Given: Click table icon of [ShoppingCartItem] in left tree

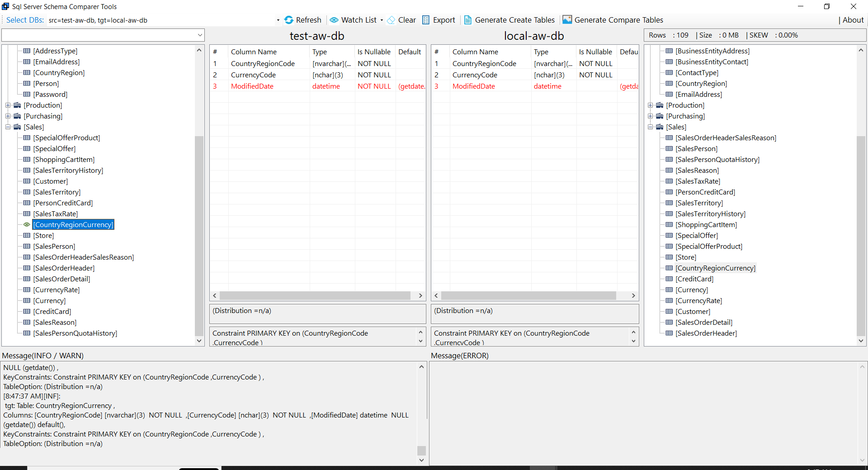Looking at the screenshot, I should click(x=27, y=159).
